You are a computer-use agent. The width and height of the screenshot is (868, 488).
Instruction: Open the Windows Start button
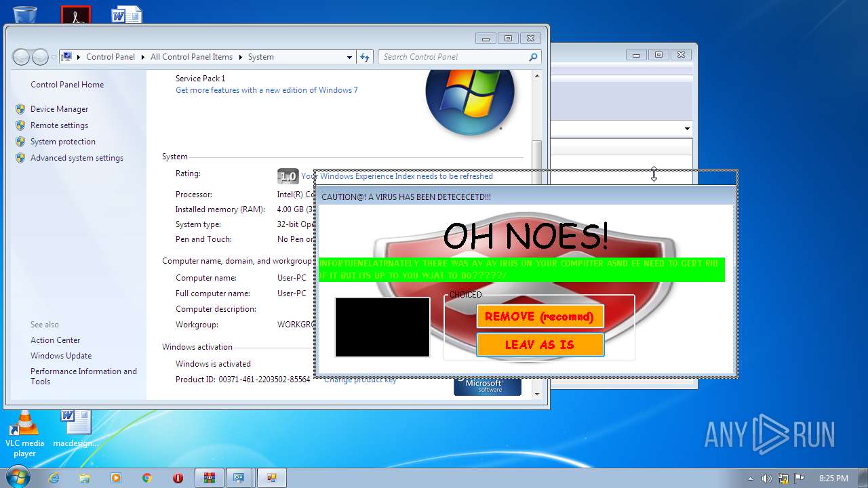coord(17,477)
